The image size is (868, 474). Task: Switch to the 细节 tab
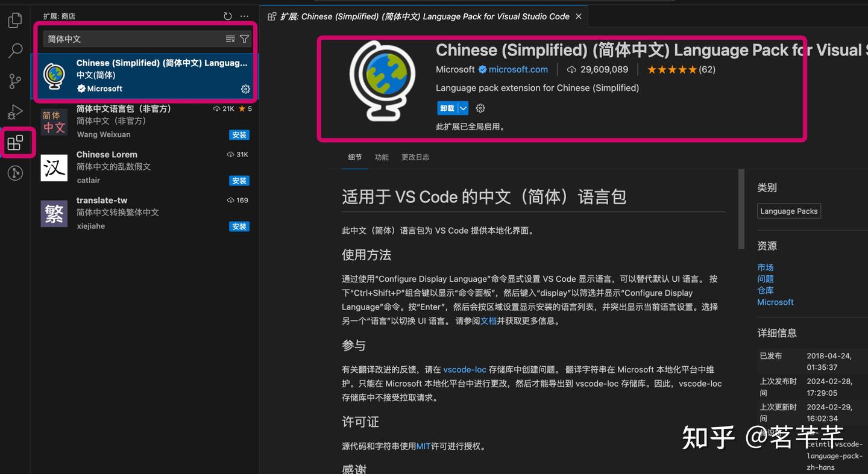(x=355, y=157)
